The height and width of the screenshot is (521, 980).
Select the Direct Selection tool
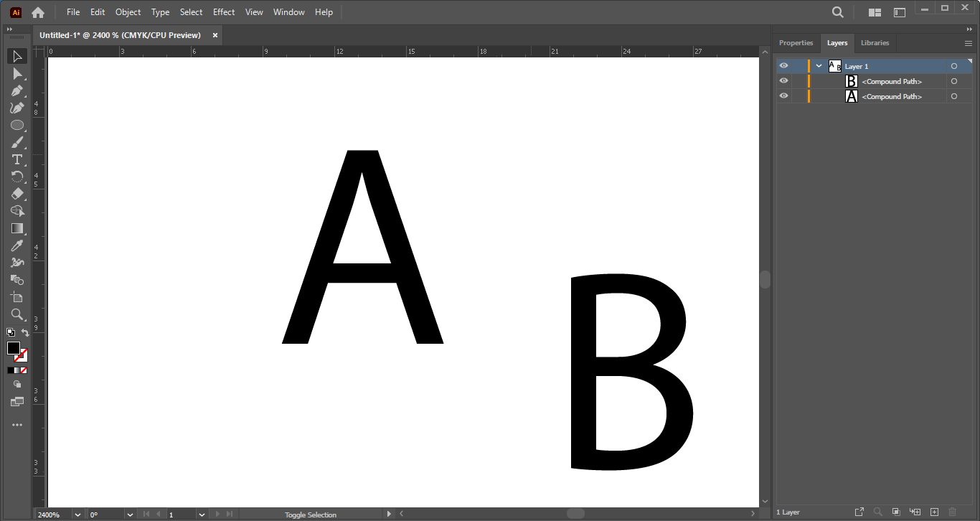pyautogui.click(x=17, y=73)
